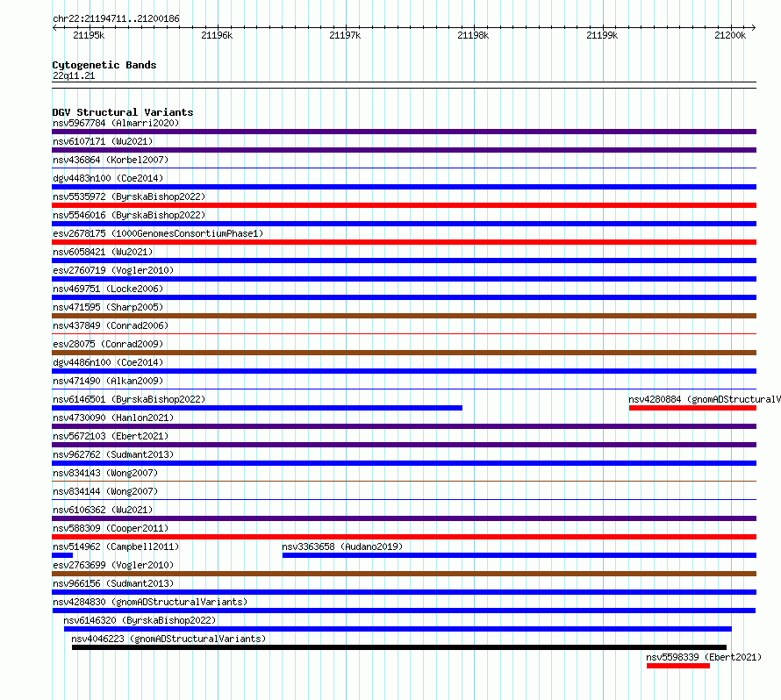The height and width of the screenshot is (700, 781).
Task: Open the nsv5598339 (Ebert2021) label
Action: (704, 657)
